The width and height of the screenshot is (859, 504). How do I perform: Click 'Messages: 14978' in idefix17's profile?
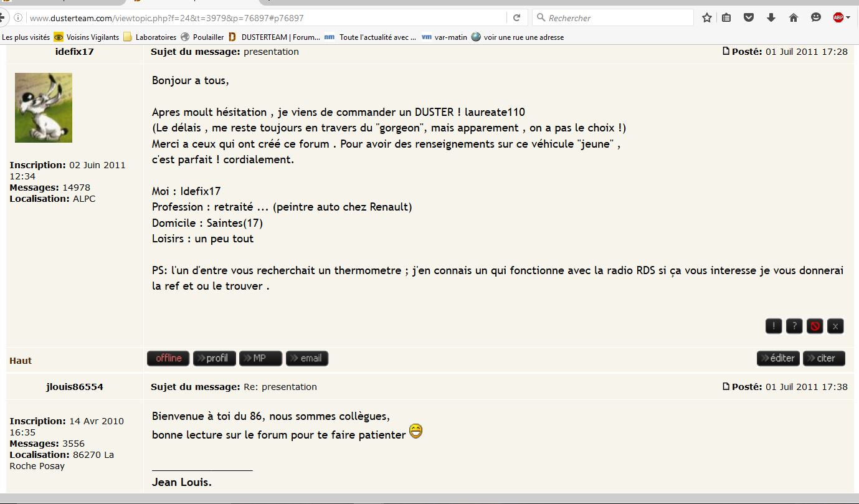50,188
